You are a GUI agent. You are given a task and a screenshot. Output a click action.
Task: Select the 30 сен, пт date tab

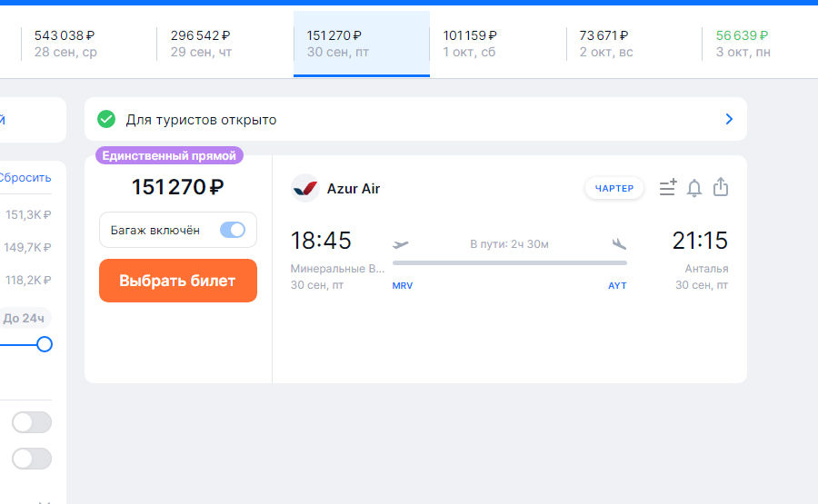click(x=361, y=44)
